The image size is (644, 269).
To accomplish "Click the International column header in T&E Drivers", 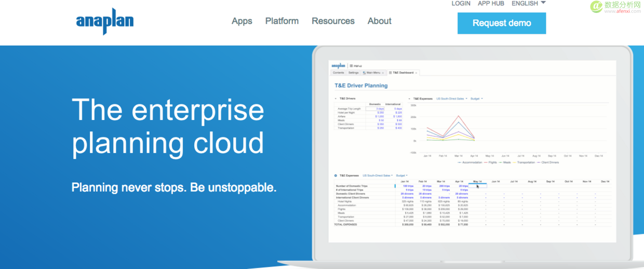I will [x=393, y=104].
